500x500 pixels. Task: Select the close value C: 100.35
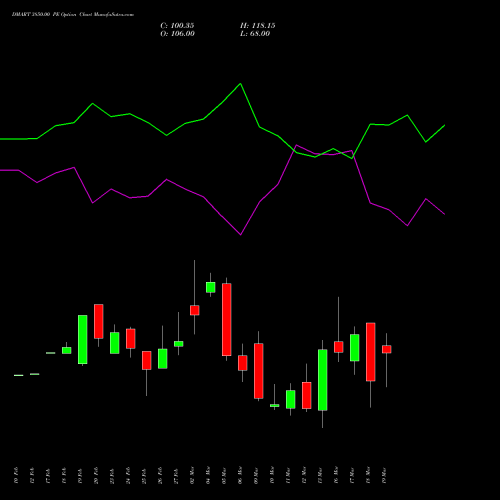[x=177, y=26]
